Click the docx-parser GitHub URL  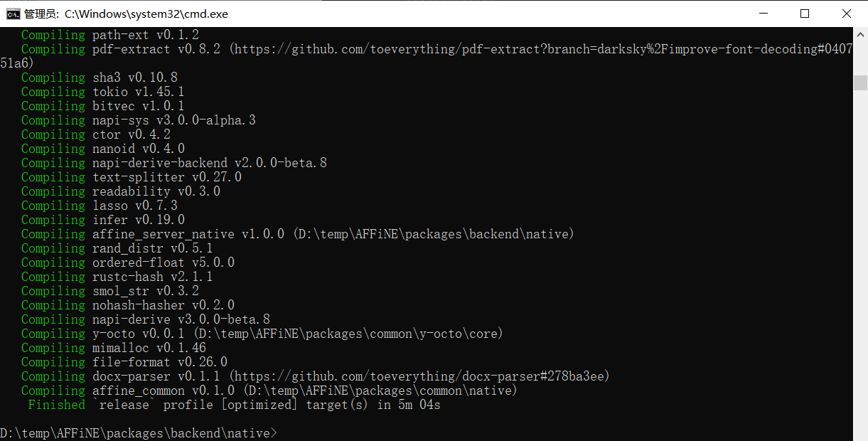tap(419, 376)
